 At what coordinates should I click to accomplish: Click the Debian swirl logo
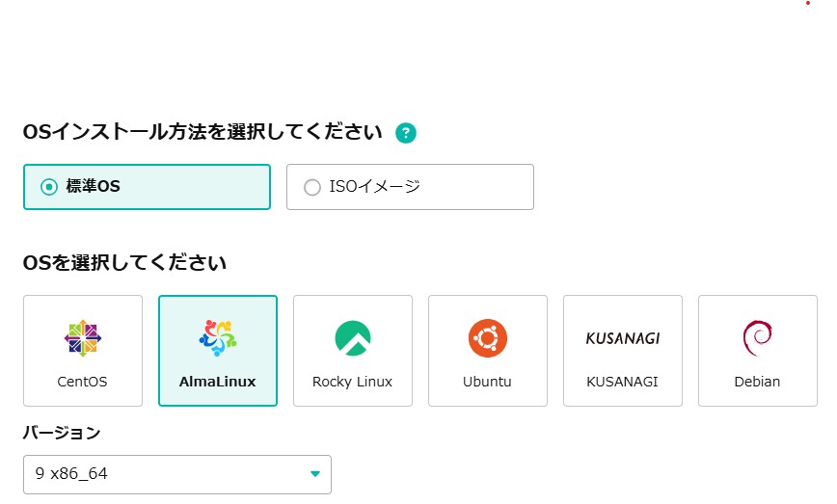(x=757, y=337)
